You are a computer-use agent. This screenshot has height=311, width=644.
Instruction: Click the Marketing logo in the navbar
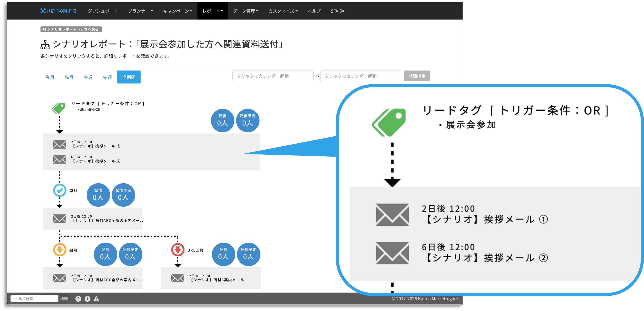click(58, 11)
